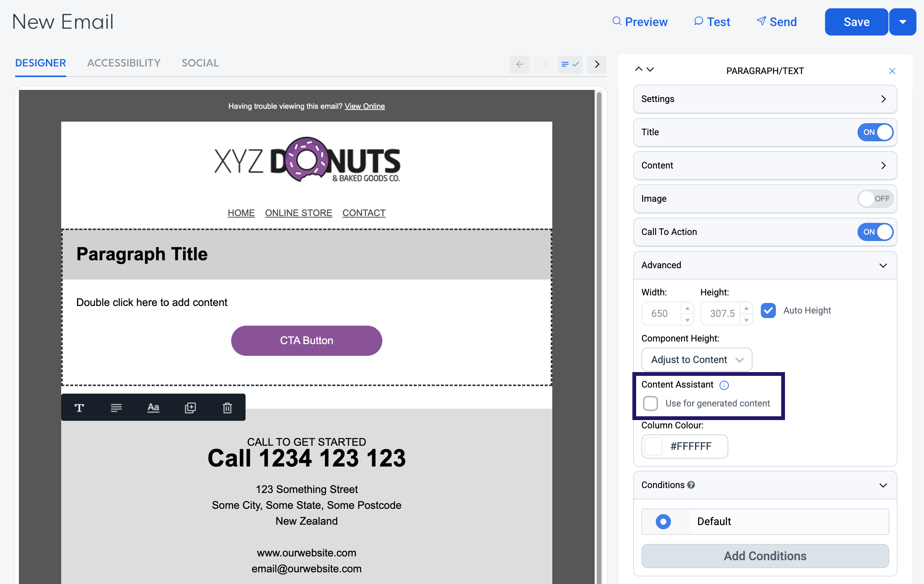
Task: Expand the Settings section
Action: [x=765, y=99]
